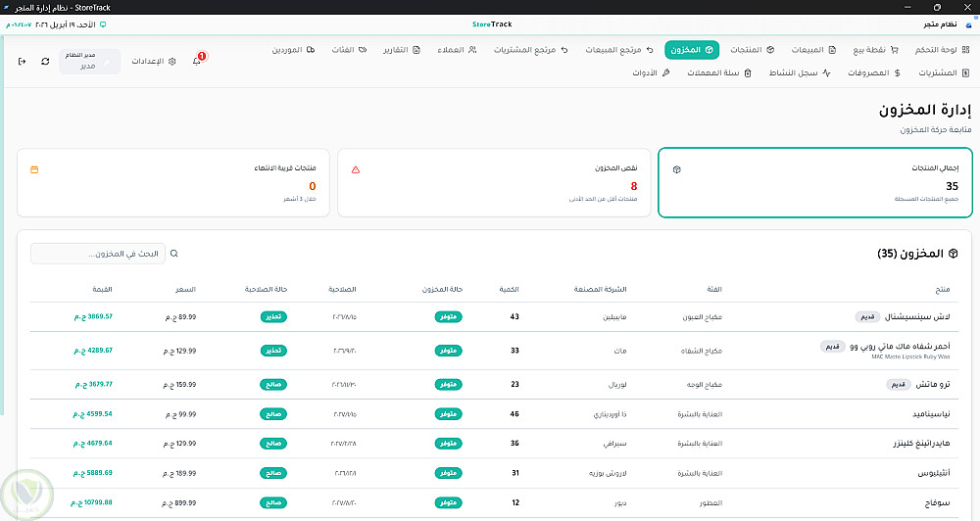Viewport: 980px width, 521px height.
Task: Click the gear icon for الإعدادات
Action: pos(171,62)
